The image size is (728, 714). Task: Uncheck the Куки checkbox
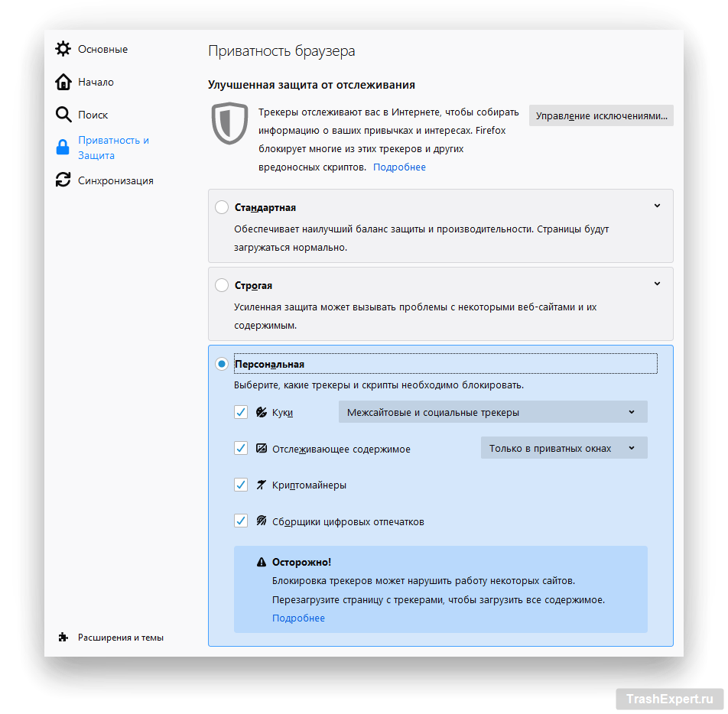pos(241,412)
